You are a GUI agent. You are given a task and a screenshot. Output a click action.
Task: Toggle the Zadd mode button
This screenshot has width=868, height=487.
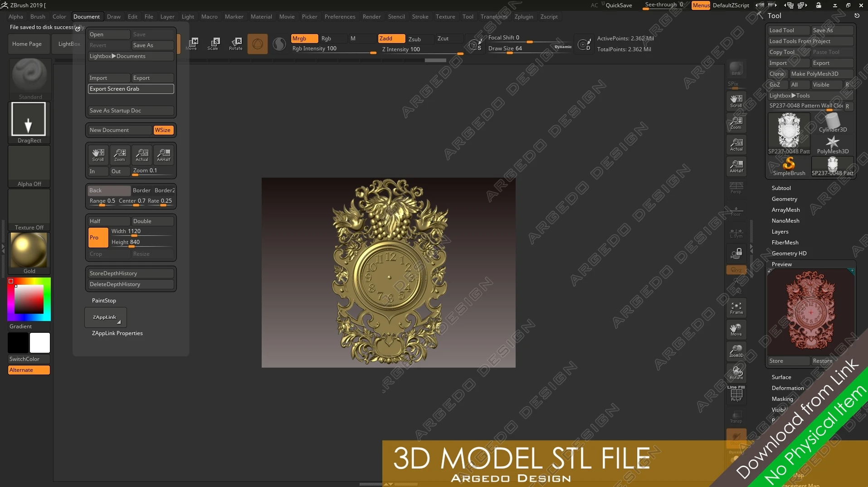tap(391, 39)
